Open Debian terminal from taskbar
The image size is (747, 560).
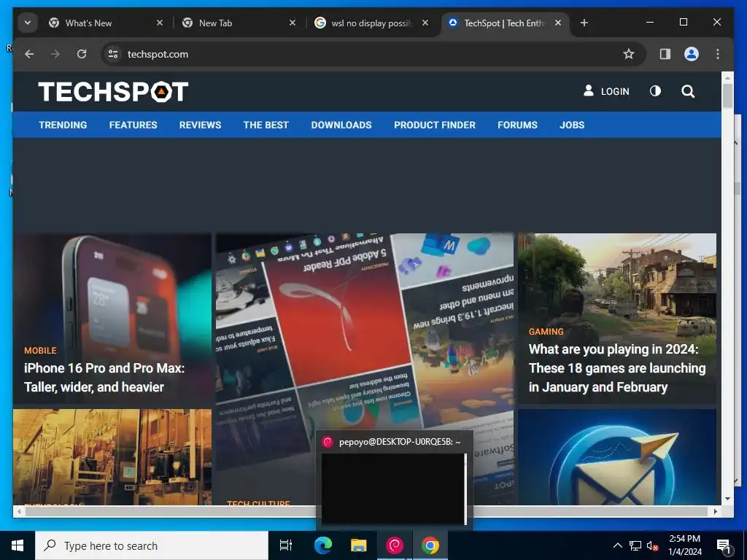point(395,545)
